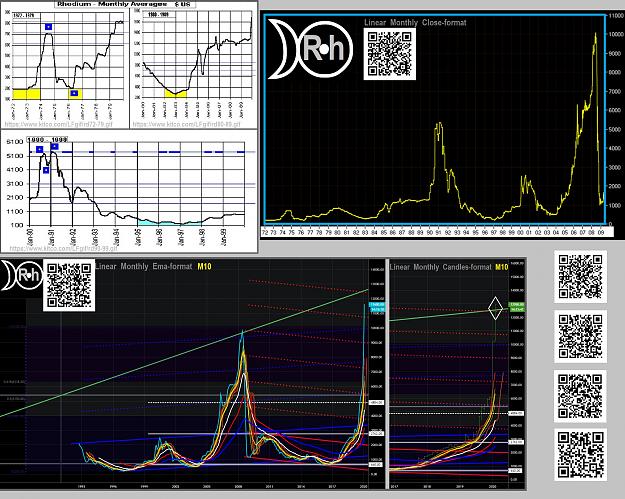Click the second QR code in the right column
The image size is (625, 499).
(x=580, y=336)
